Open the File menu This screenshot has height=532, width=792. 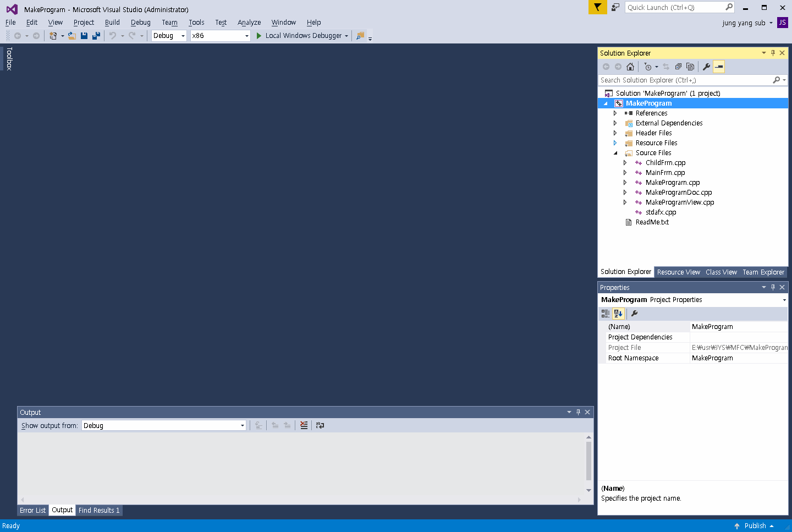10,23
